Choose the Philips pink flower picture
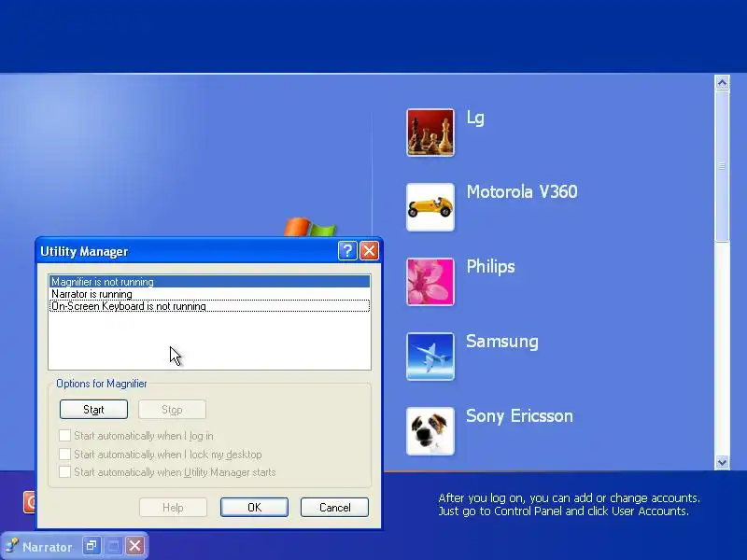The height and width of the screenshot is (560, 747). click(x=430, y=282)
